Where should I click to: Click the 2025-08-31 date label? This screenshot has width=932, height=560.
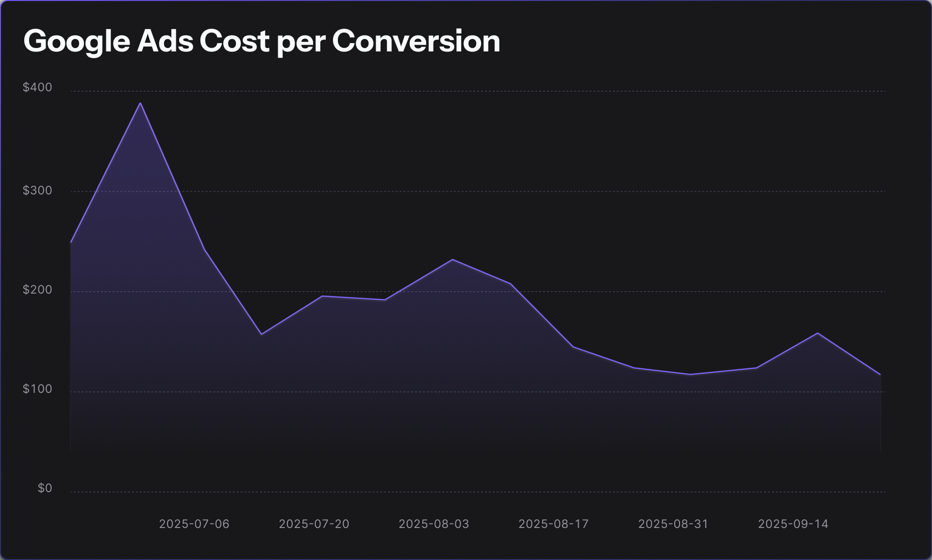click(673, 524)
